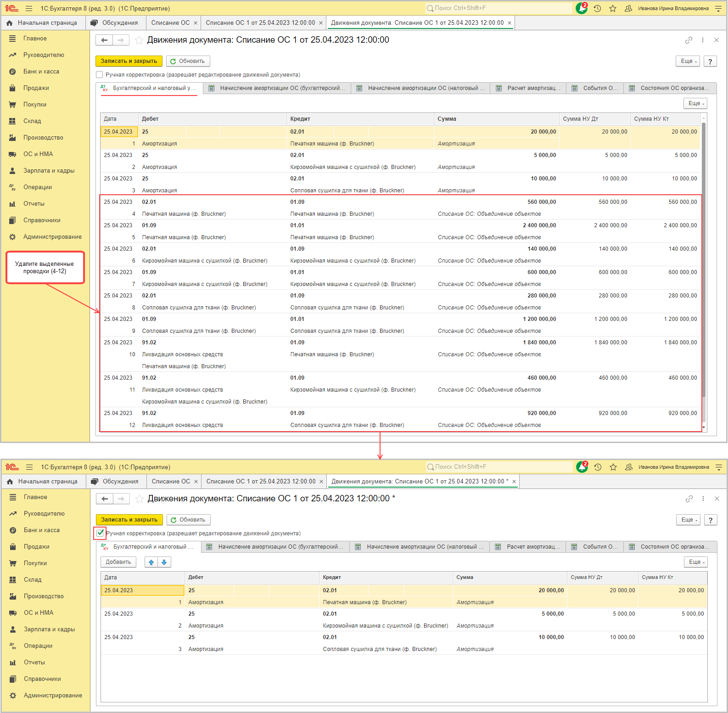Open Покупки in top window sidebar

[x=35, y=105]
